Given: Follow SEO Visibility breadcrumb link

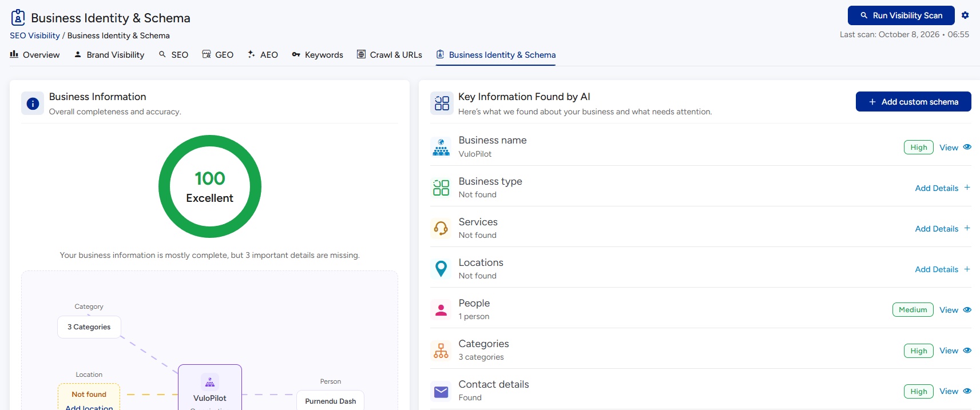Looking at the screenshot, I should pos(35,35).
